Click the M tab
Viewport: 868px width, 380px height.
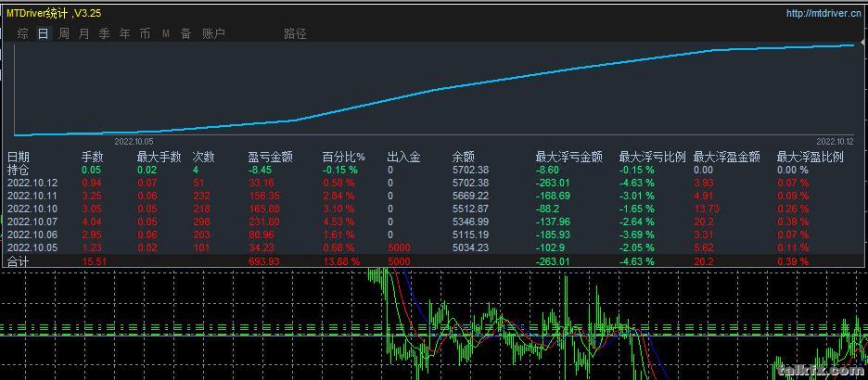click(166, 33)
